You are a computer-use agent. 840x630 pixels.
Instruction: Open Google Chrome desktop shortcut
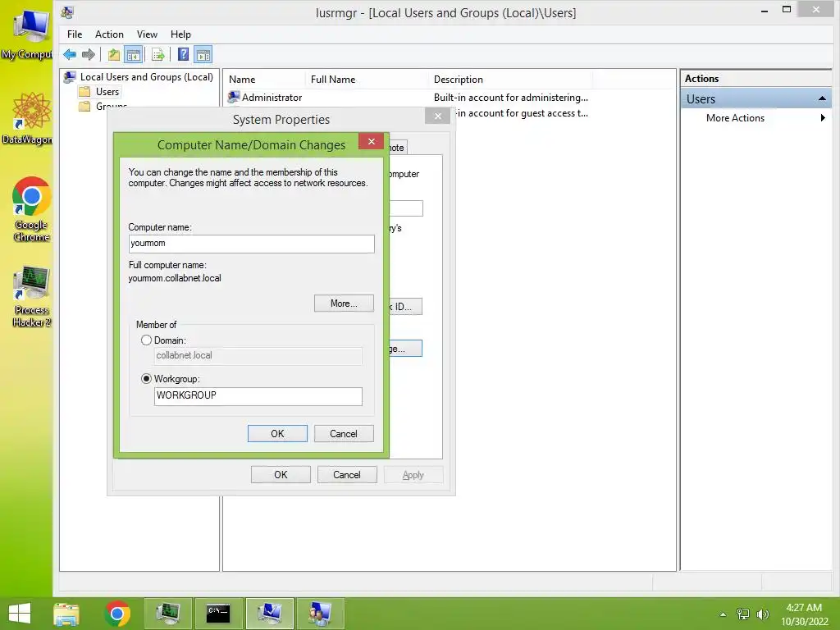point(31,209)
